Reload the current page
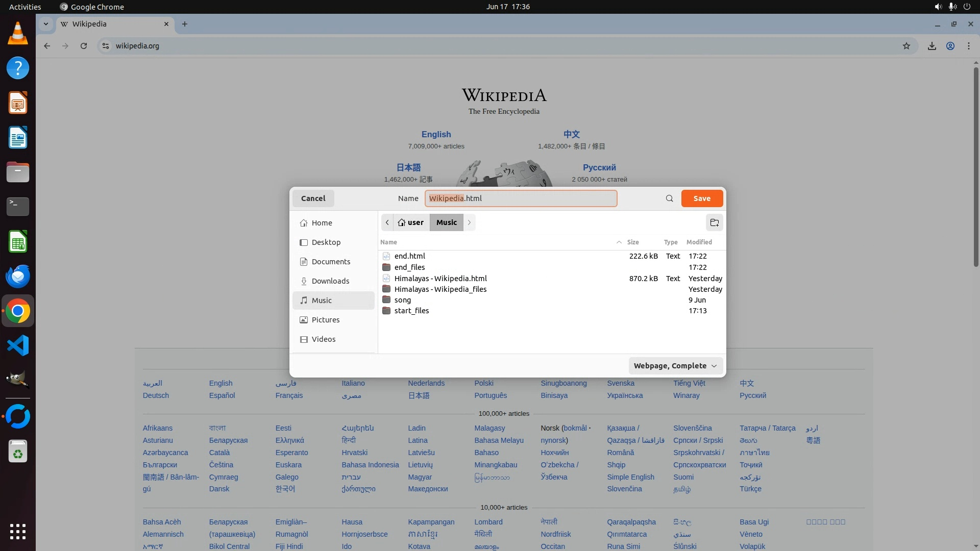 tap(84, 46)
